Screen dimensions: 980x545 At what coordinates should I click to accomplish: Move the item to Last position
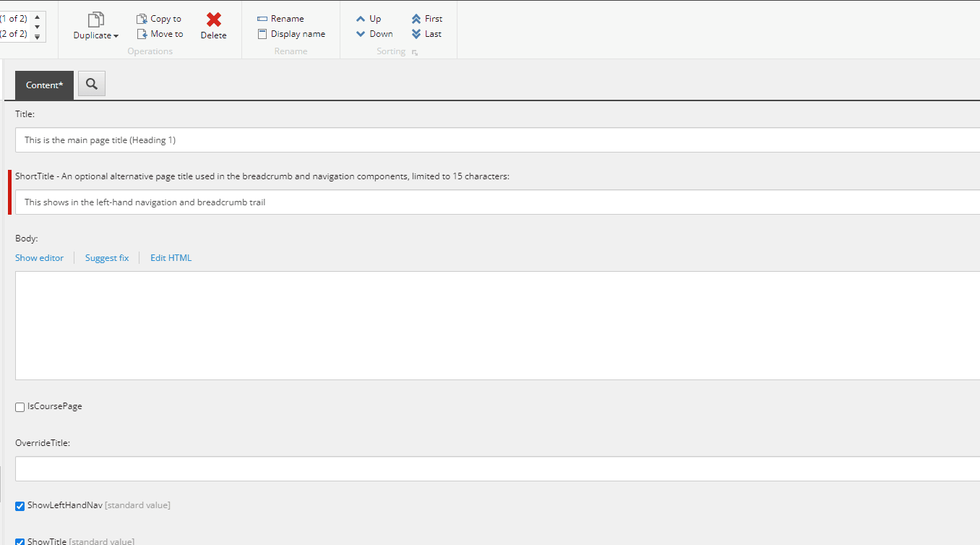coord(416,33)
